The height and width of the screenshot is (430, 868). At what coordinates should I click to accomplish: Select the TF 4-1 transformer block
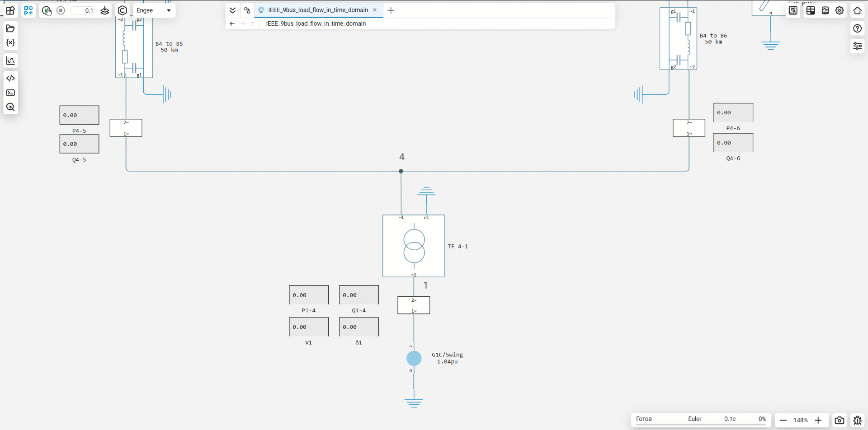tap(414, 246)
